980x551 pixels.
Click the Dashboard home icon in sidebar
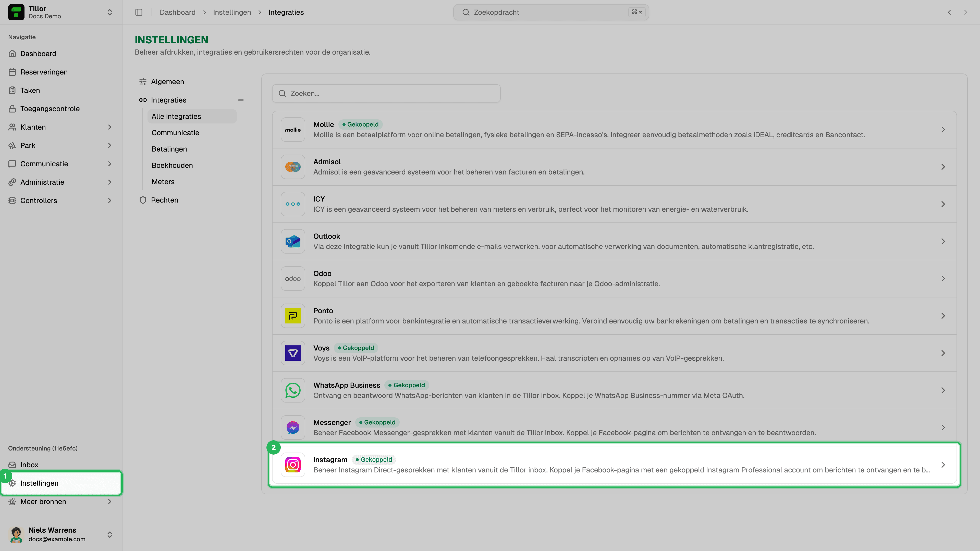12,54
